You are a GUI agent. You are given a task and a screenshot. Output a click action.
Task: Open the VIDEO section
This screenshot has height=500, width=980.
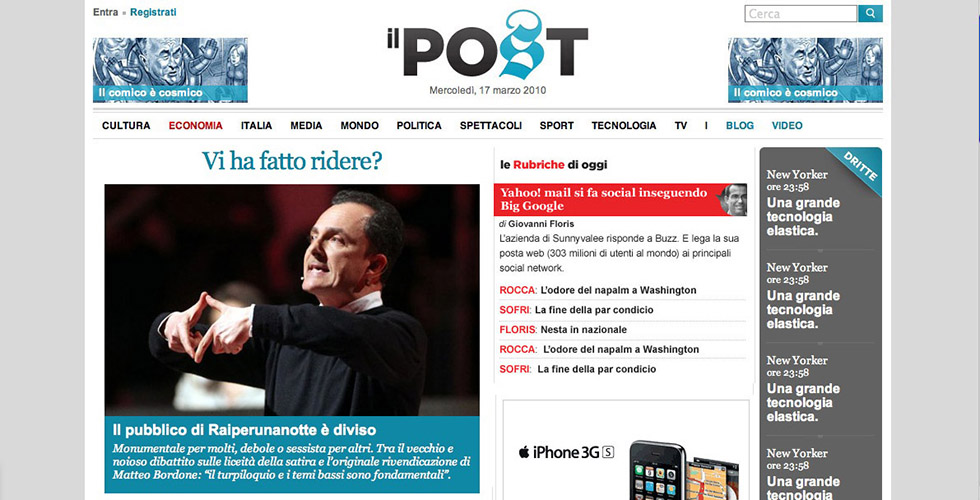click(x=787, y=126)
